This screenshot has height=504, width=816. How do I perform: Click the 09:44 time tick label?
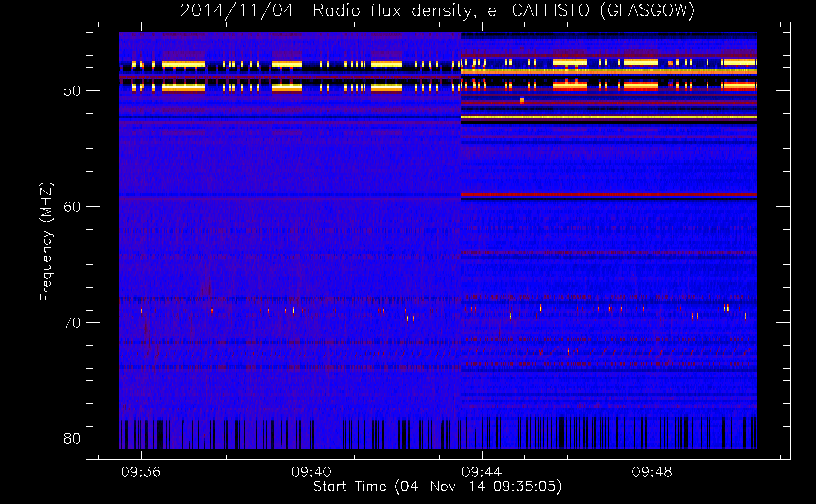(x=482, y=472)
